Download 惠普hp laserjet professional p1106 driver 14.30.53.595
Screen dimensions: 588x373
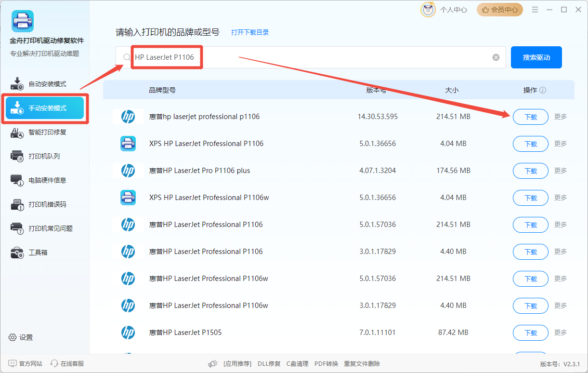coord(531,117)
